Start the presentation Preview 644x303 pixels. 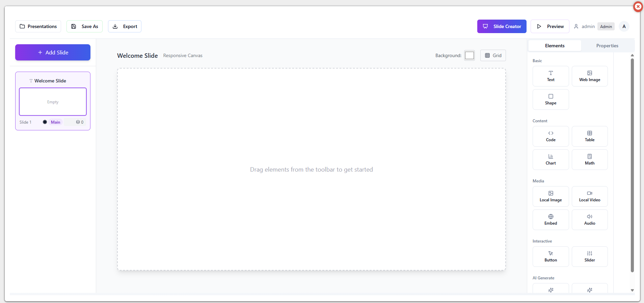[x=550, y=26]
